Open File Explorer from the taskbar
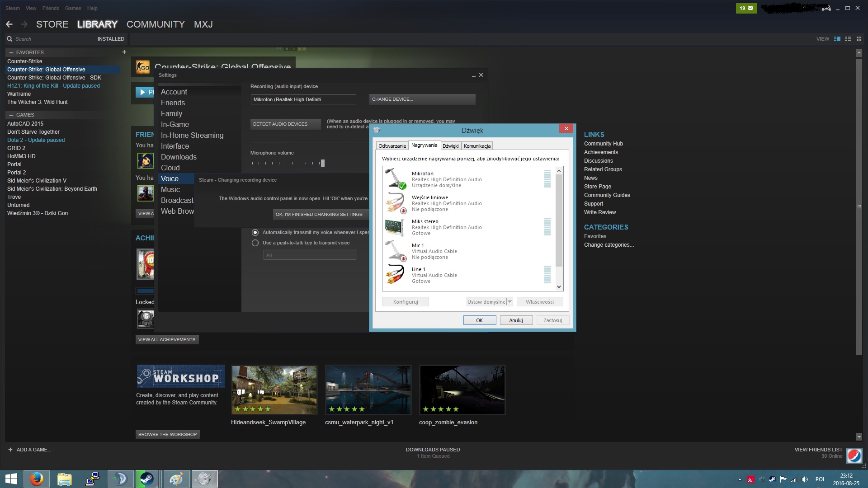Screen dimensions: 868x488 [64, 479]
